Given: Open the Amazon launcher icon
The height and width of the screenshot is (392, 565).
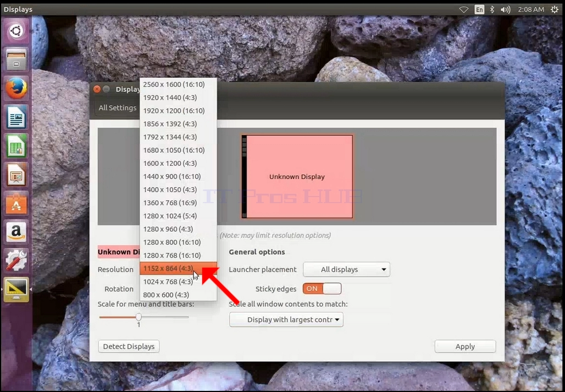Looking at the screenshot, I should pyautogui.click(x=16, y=232).
